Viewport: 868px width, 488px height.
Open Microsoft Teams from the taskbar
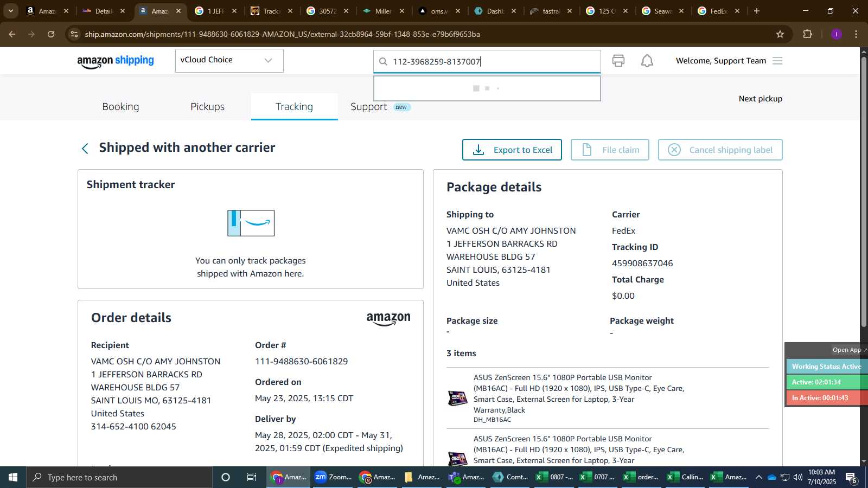coord(467,477)
